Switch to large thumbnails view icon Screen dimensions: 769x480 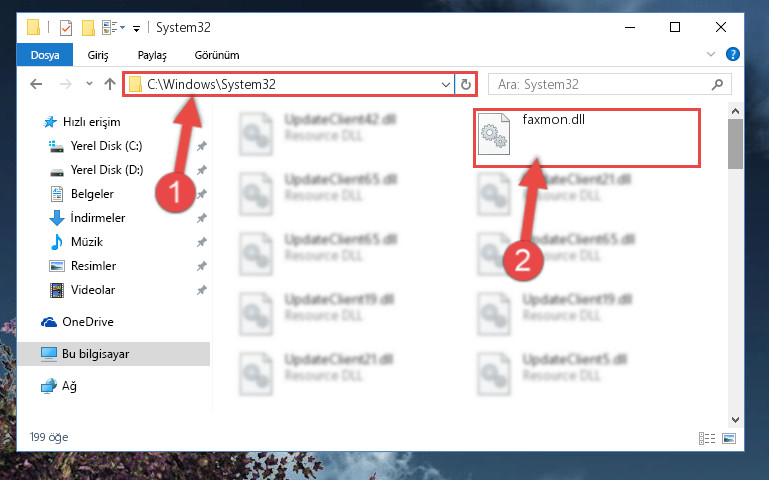point(729,438)
